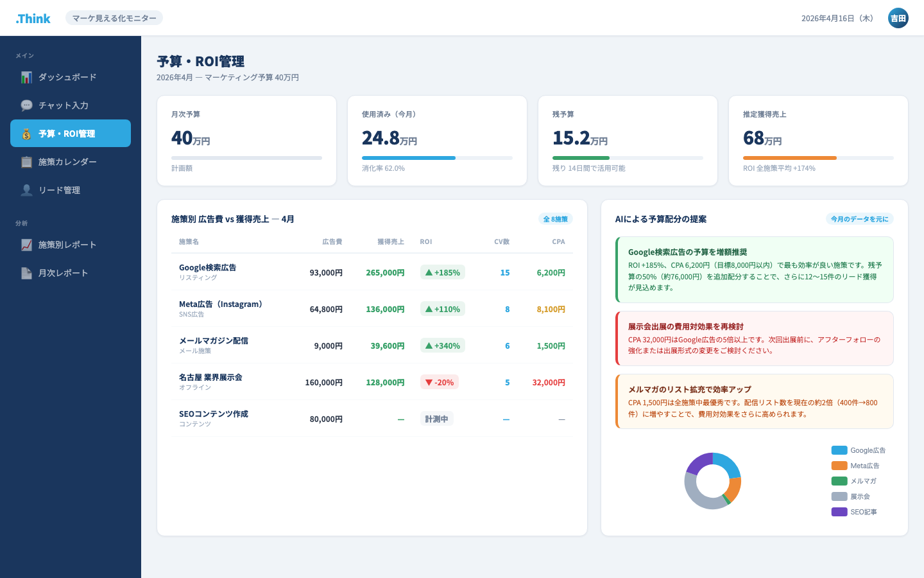Click the 月次予算 progress bar

click(x=246, y=158)
